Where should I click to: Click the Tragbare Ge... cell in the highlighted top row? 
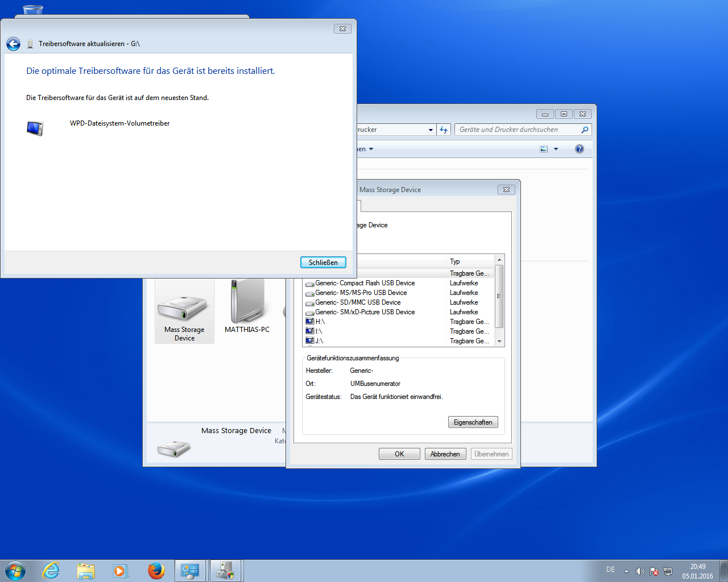click(x=470, y=273)
